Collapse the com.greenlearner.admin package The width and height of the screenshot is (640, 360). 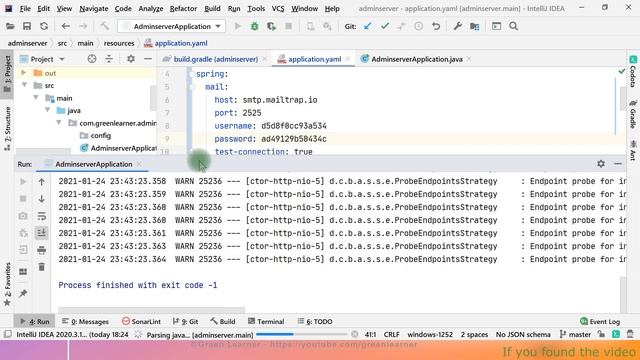(59, 123)
